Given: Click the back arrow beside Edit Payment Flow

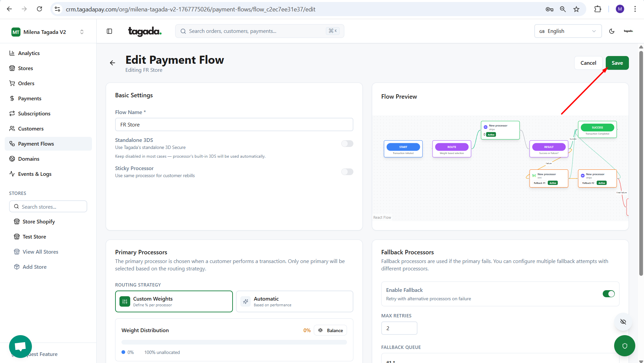Looking at the screenshot, I should tap(112, 63).
